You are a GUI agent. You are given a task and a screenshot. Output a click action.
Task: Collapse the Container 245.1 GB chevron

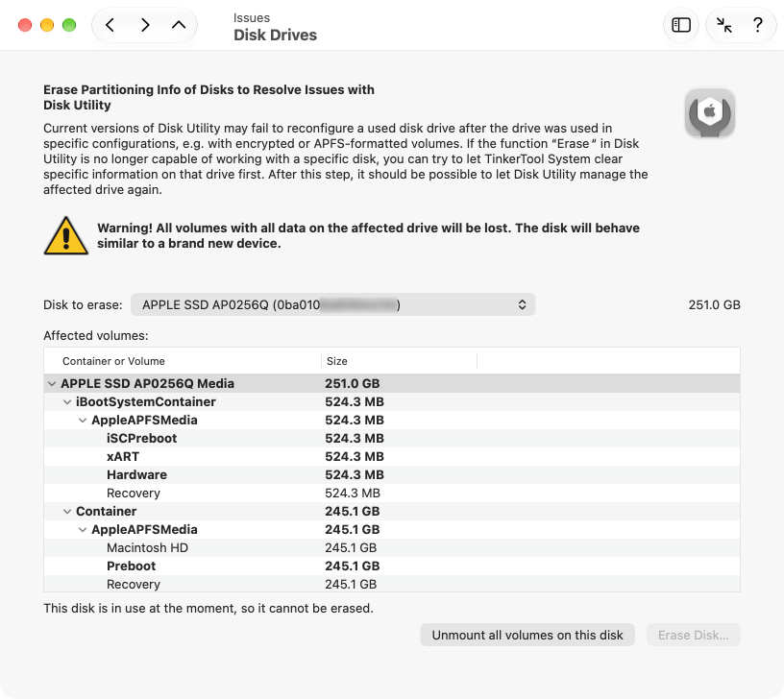[x=67, y=511]
